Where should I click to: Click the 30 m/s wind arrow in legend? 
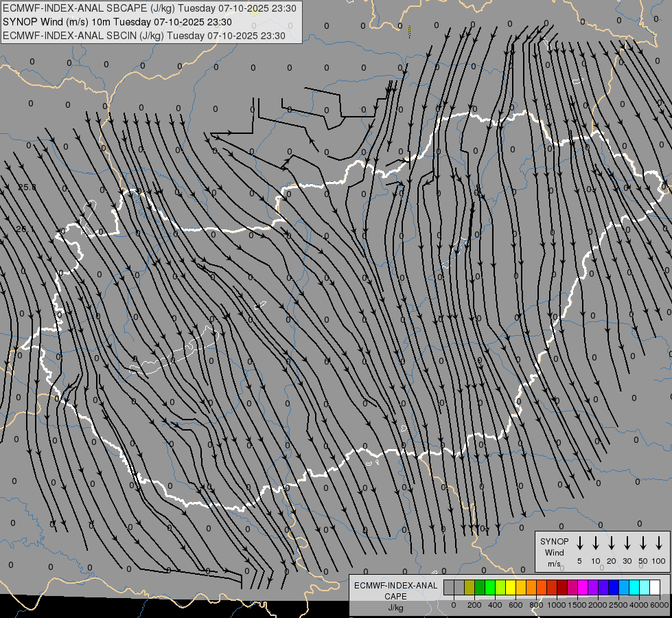tap(627, 543)
